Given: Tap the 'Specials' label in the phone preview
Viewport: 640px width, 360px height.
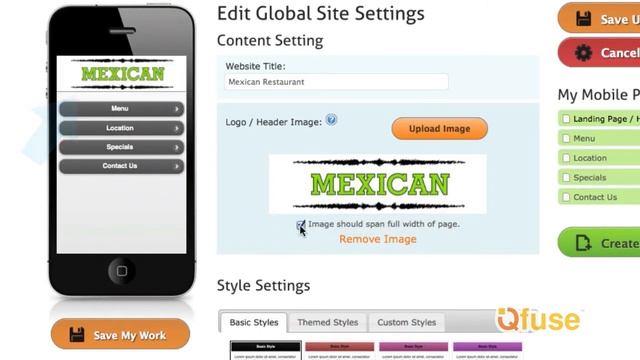Looking at the screenshot, I should point(120,147).
